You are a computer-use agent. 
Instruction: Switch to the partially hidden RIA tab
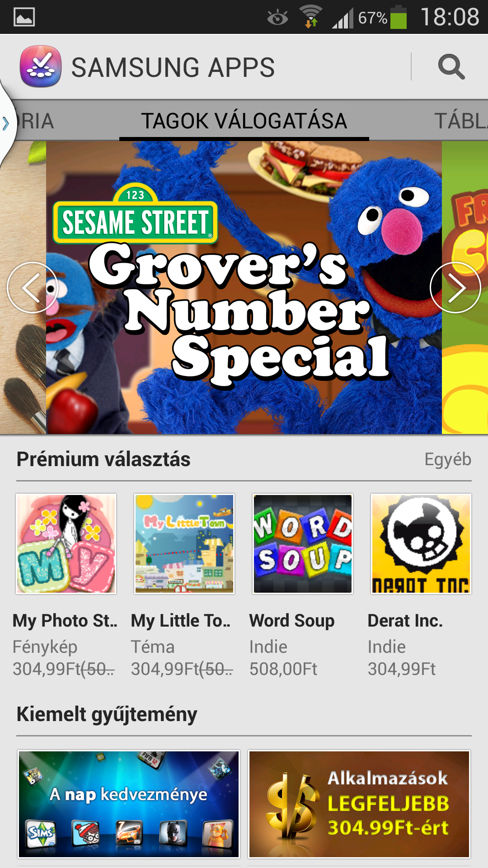(x=37, y=121)
